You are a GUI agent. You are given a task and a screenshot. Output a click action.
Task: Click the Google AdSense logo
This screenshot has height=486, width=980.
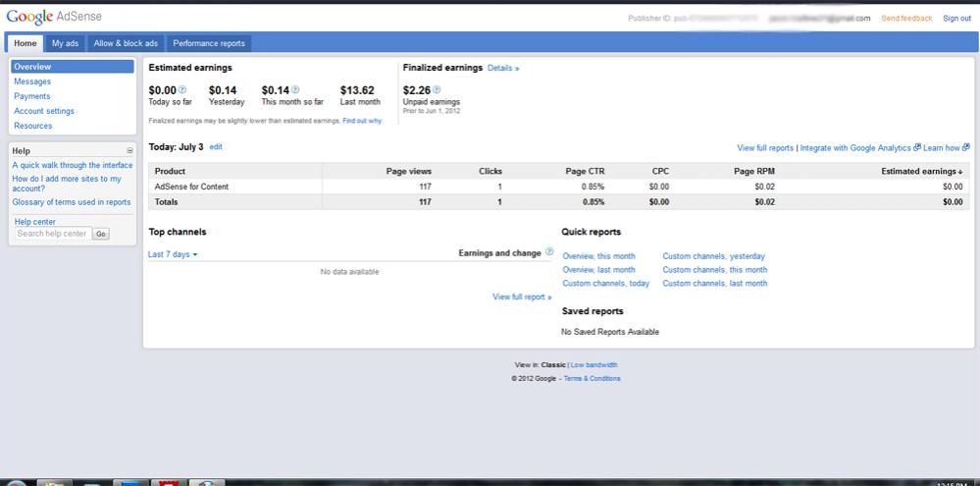coord(54,17)
